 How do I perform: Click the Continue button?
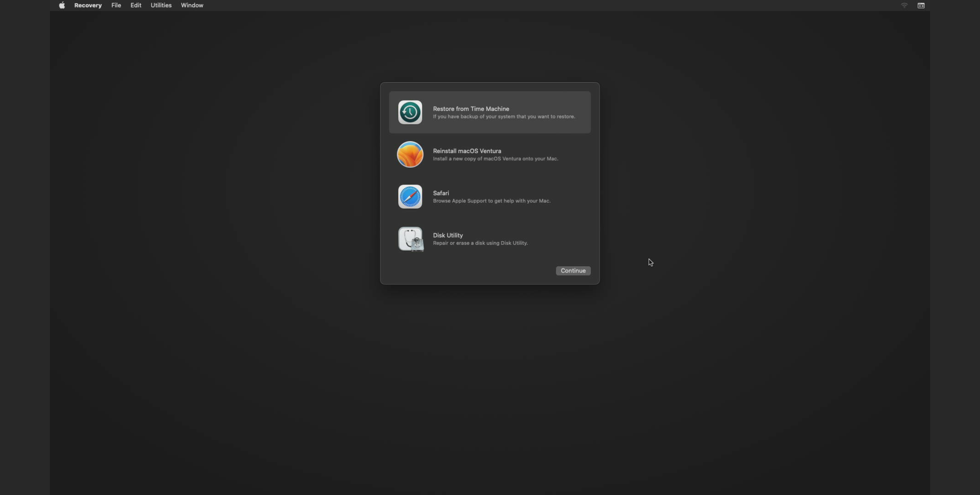pyautogui.click(x=573, y=270)
